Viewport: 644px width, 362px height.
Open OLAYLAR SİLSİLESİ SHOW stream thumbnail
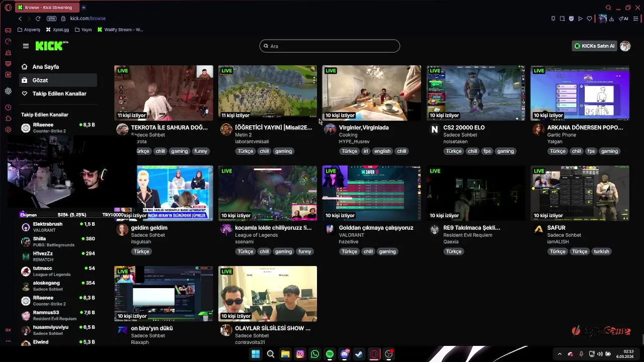point(268,294)
